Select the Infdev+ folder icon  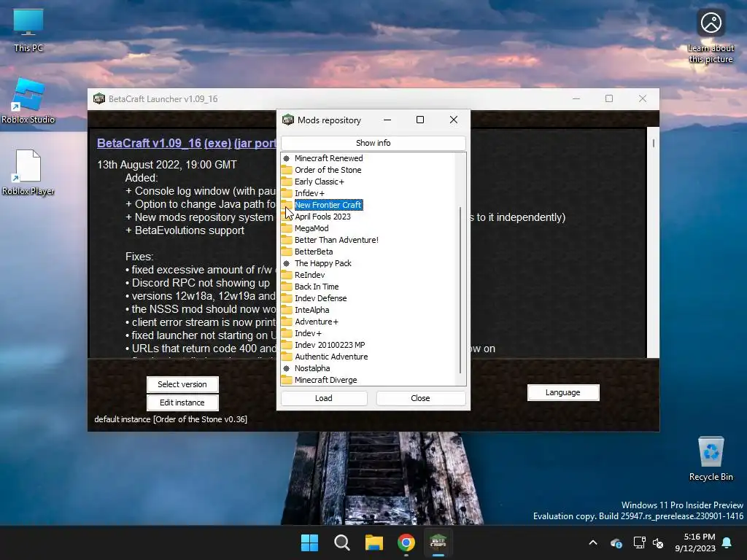(x=286, y=193)
